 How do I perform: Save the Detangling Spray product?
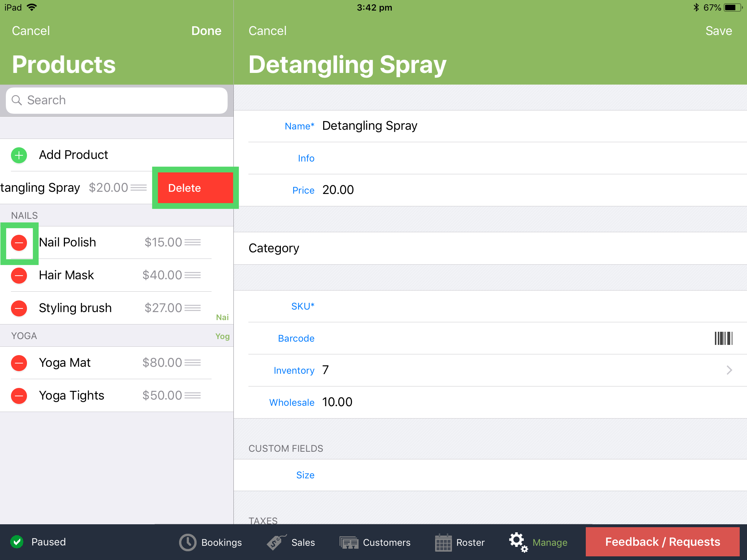tap(719, 31)
